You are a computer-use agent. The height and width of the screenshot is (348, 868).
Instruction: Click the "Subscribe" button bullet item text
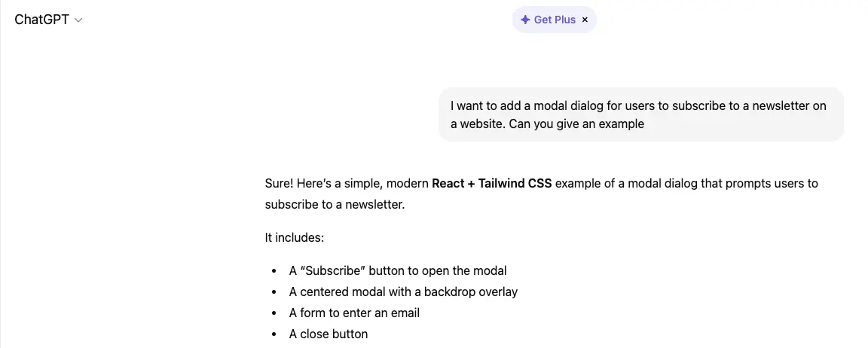point(398,271)
